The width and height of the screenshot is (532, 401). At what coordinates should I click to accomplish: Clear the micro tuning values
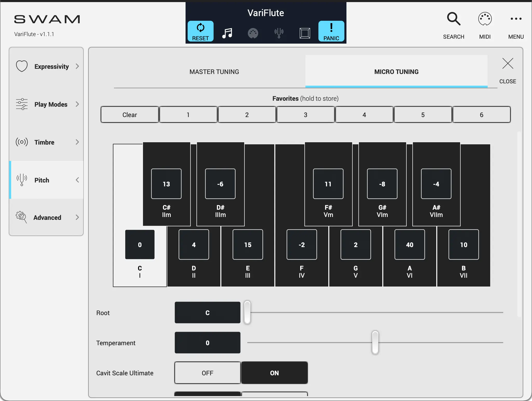pos(129,114)
